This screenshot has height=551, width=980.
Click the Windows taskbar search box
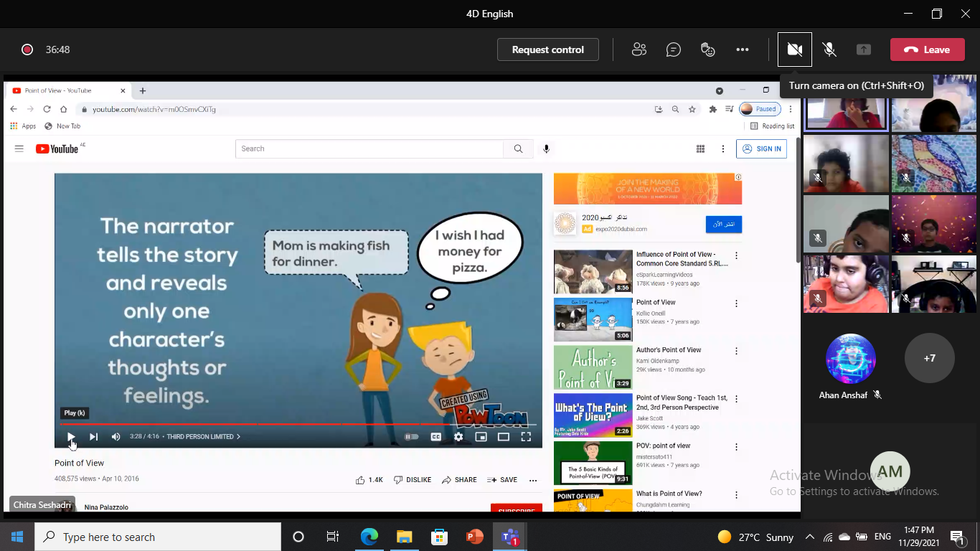coord(158,537)
